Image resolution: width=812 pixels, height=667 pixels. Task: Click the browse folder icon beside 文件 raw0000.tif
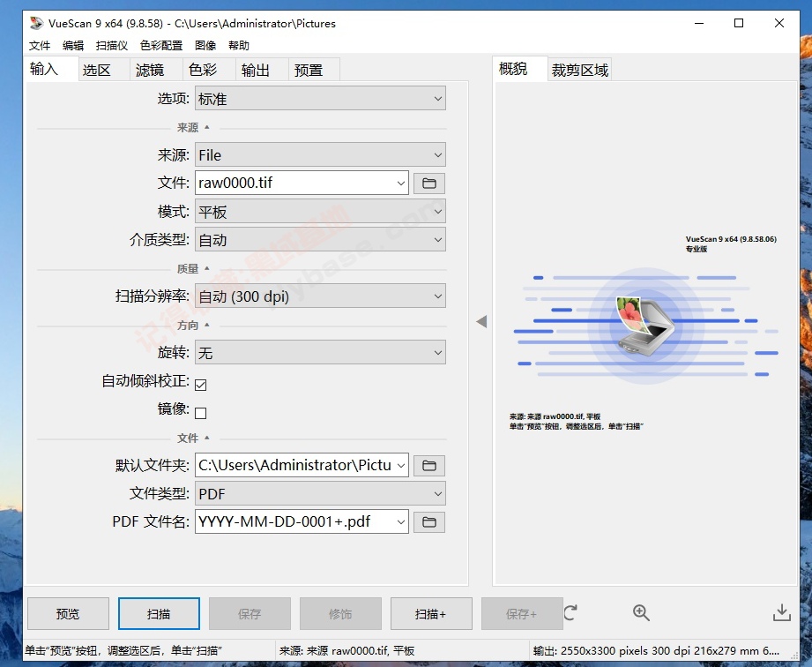(x=428, y=183)
